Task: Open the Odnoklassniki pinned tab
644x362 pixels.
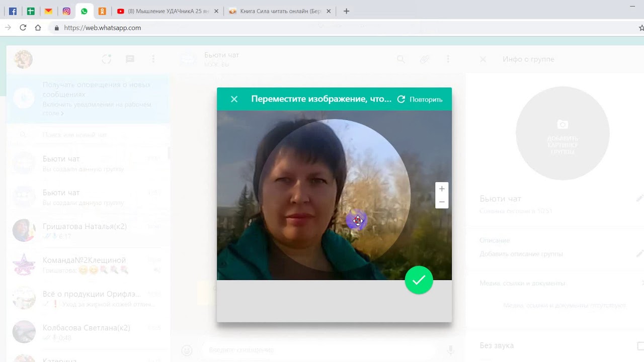Action: (102, 11)
